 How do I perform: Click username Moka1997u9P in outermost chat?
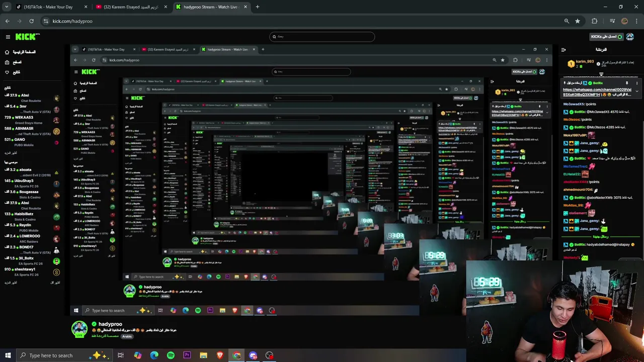pyautogui.click(x=575, y=135)
